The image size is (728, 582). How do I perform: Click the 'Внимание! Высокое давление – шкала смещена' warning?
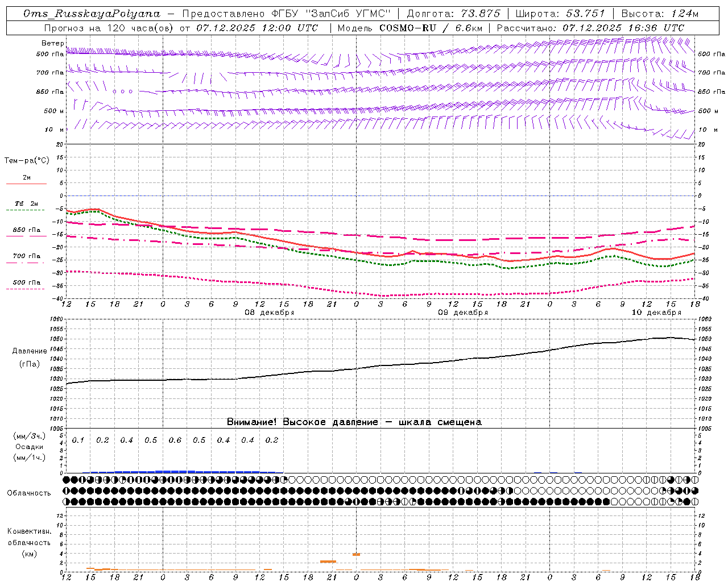pos(354,422)
